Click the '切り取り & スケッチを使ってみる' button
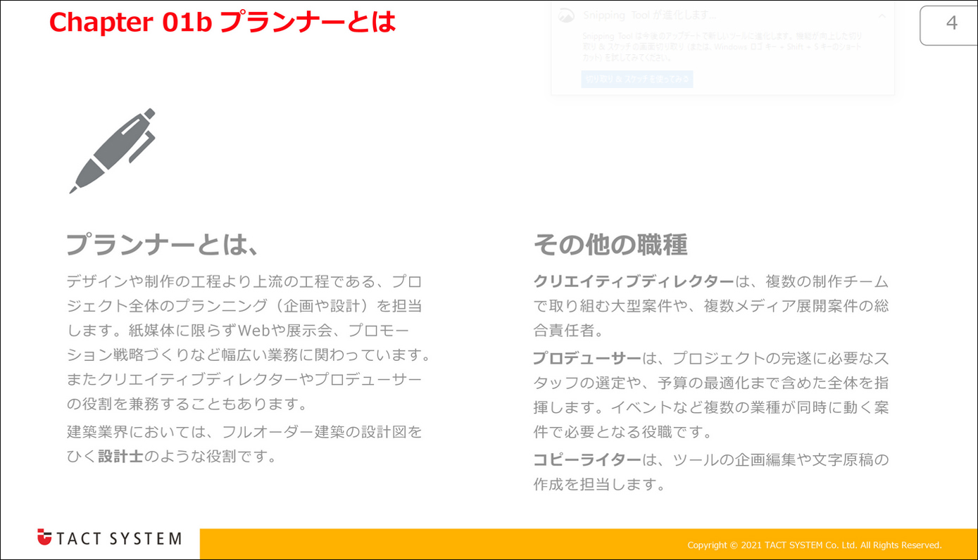The width and height of the screenshot is (978, 560). point(637,79)
